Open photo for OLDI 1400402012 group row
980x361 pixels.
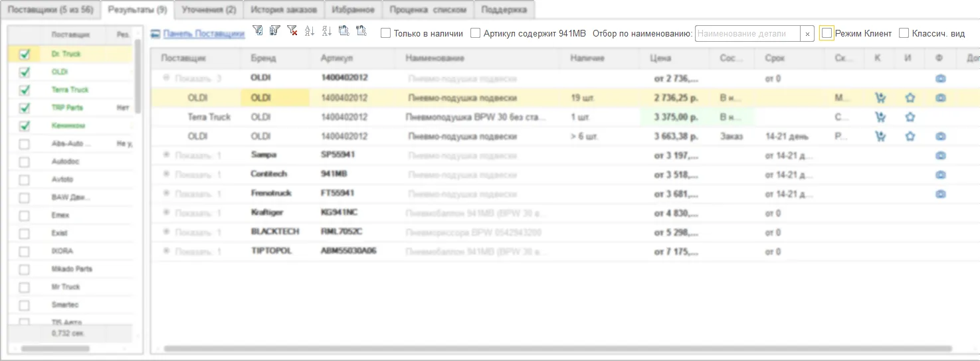(x=941, y=78)
